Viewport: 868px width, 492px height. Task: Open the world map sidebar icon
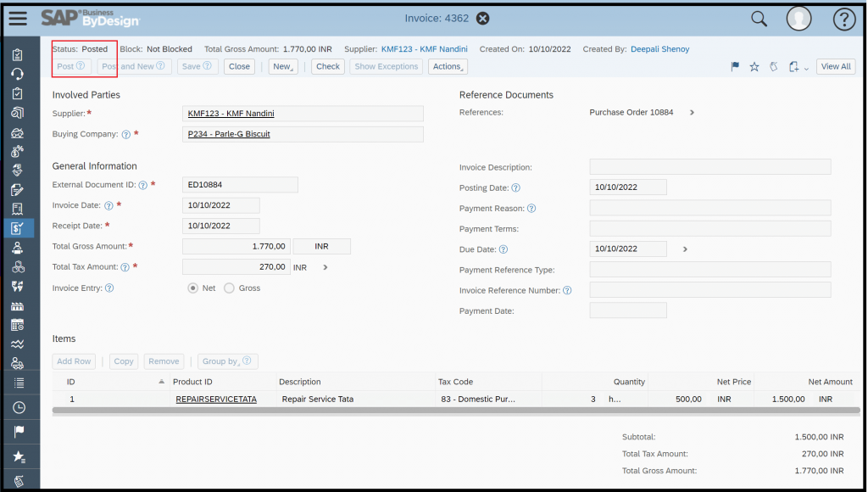[18, 287]
